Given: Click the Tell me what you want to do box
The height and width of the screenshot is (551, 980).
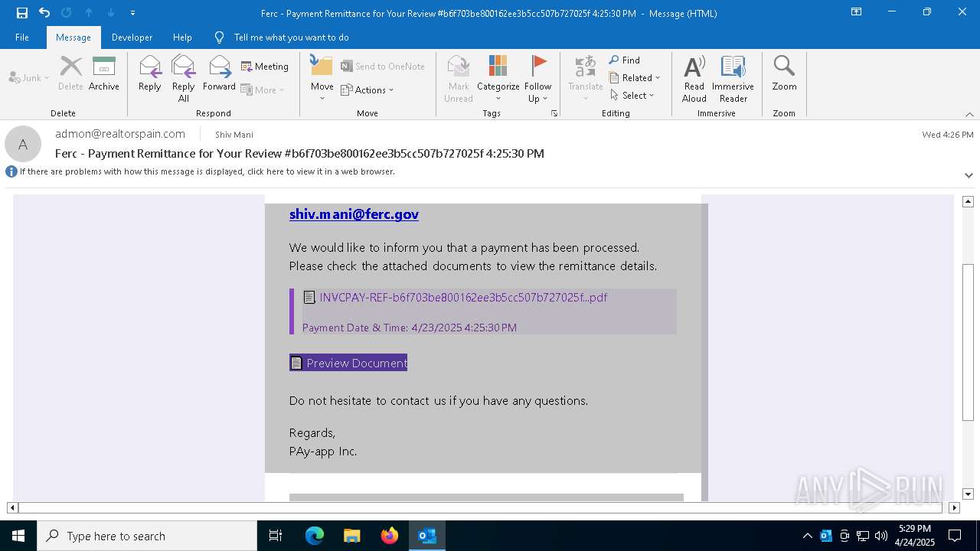Looking at the screenshot, I should 291,37.
